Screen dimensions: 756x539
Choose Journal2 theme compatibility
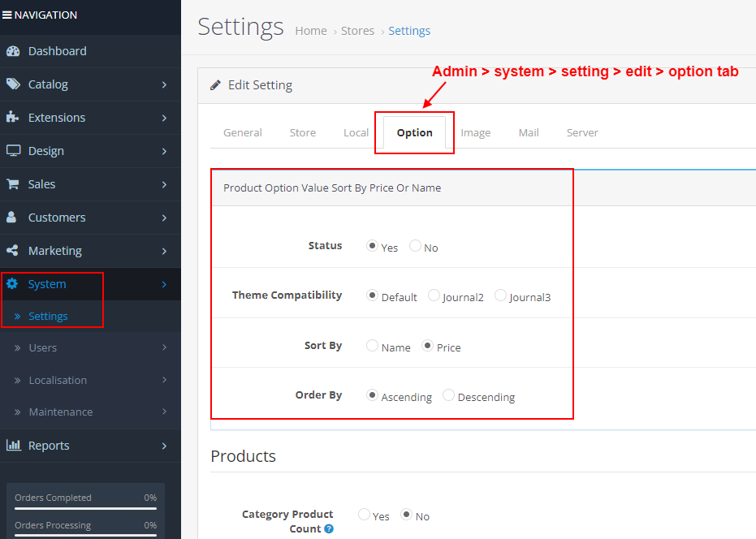point(434,295)
